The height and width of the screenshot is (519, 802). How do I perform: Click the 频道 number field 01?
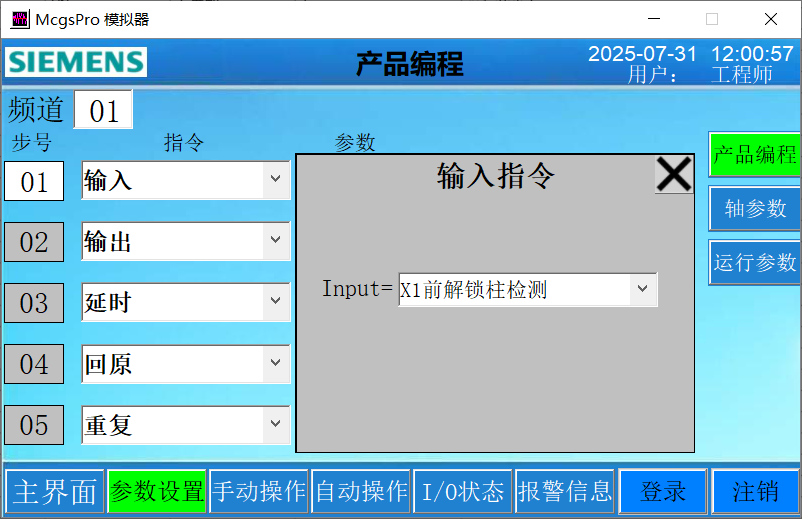[103, 110]
